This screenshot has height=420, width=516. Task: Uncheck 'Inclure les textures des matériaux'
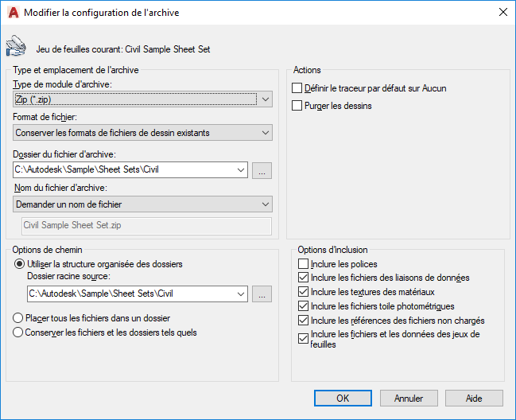303,292
